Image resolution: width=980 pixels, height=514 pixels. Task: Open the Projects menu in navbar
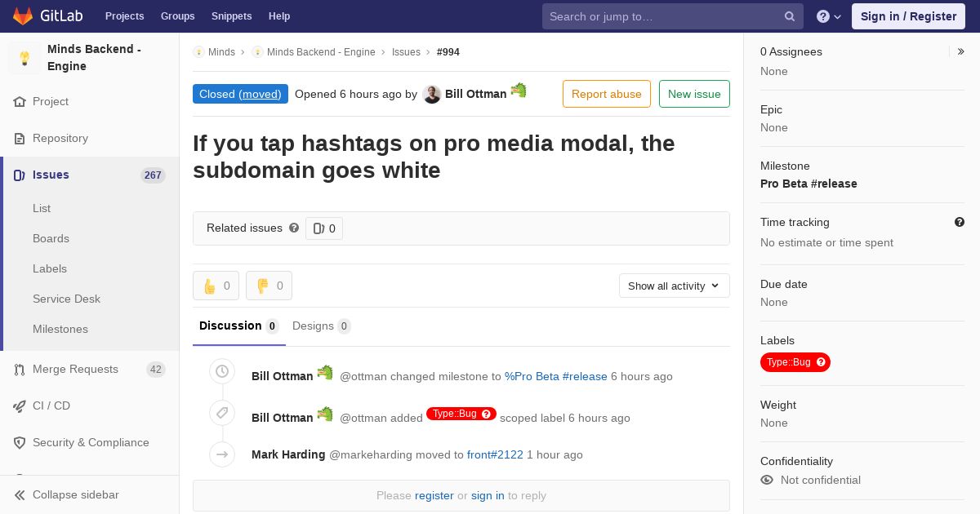125,16
